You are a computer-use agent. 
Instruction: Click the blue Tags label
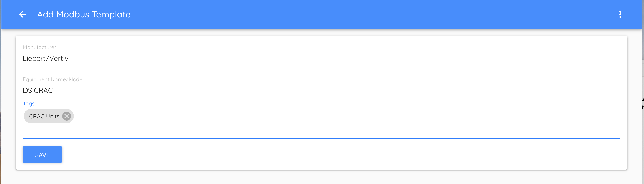28,104
